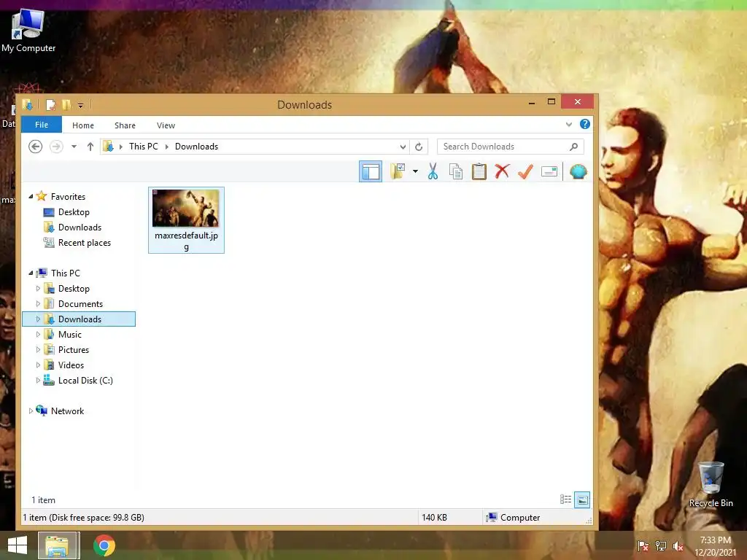Select Music in navigation pane
Image resolution: width=747 pixels, height=560 pixels.
69,334
